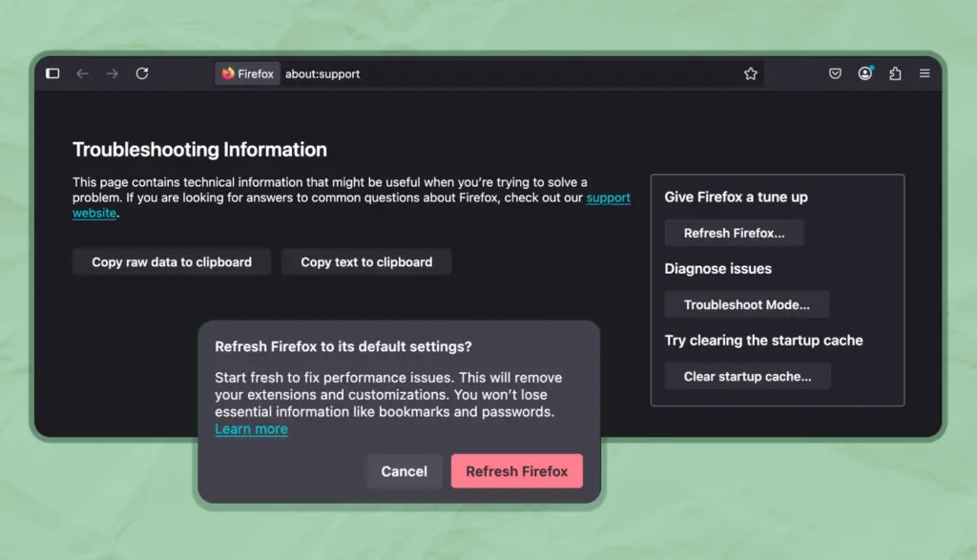
Task: Toggle the sidebar icon in the toolbar
Action: (52, 73)
